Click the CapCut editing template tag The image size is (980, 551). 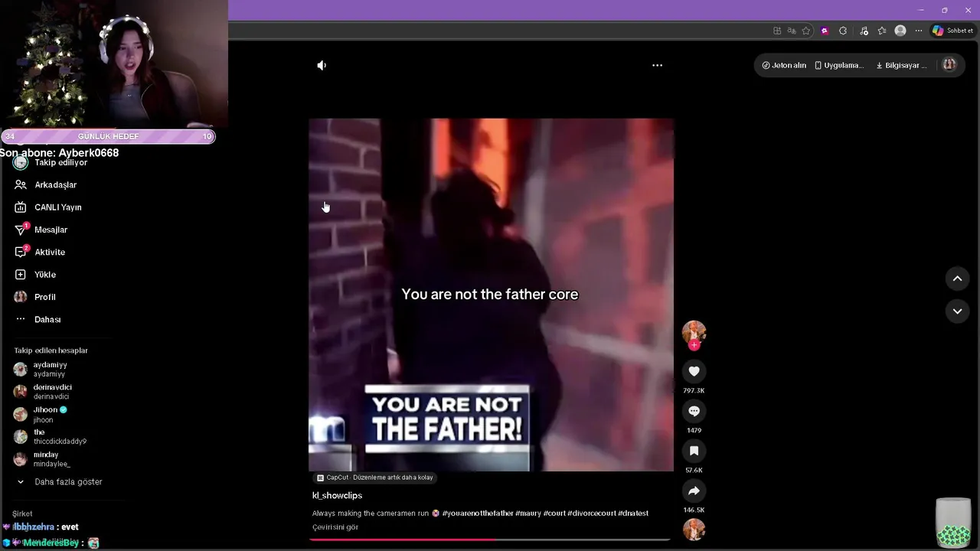(x=375, y=478)
